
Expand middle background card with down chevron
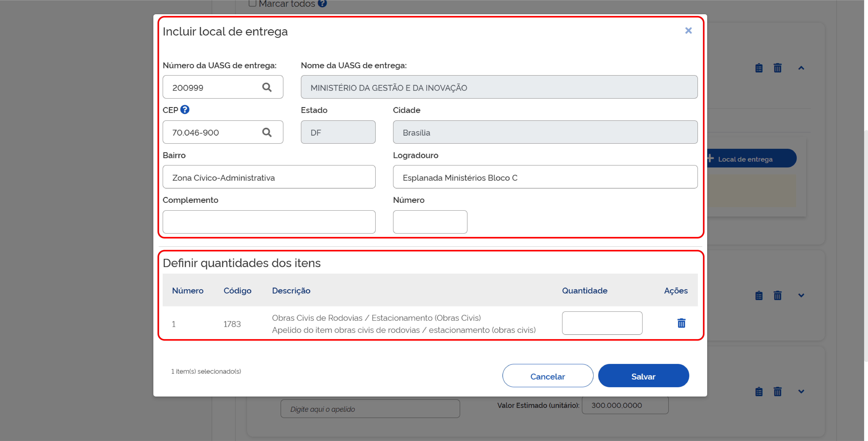[801, 295]
